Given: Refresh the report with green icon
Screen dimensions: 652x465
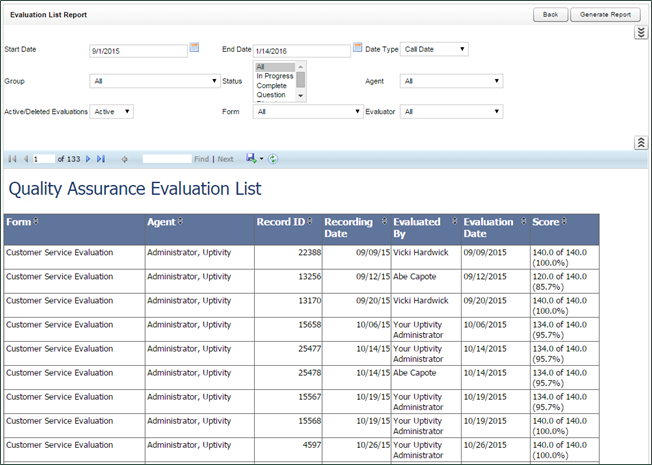Looking at the screenshot, I should (273, 159).
